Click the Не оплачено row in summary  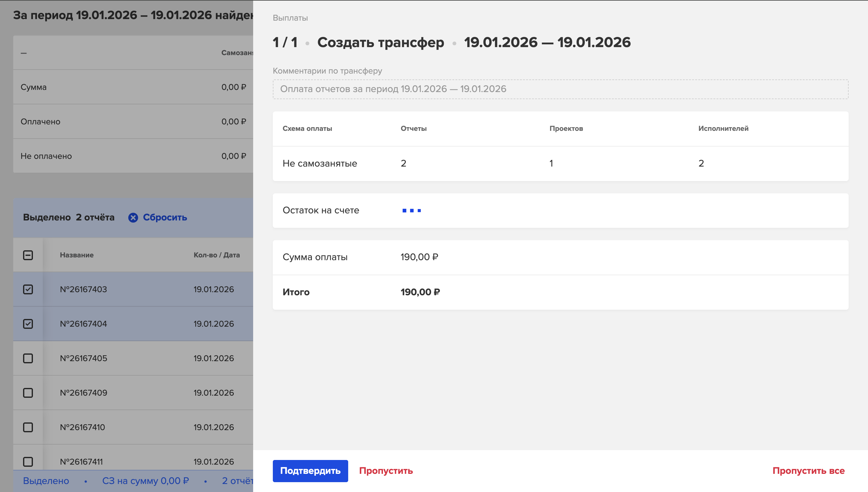[x=133, y=156]
